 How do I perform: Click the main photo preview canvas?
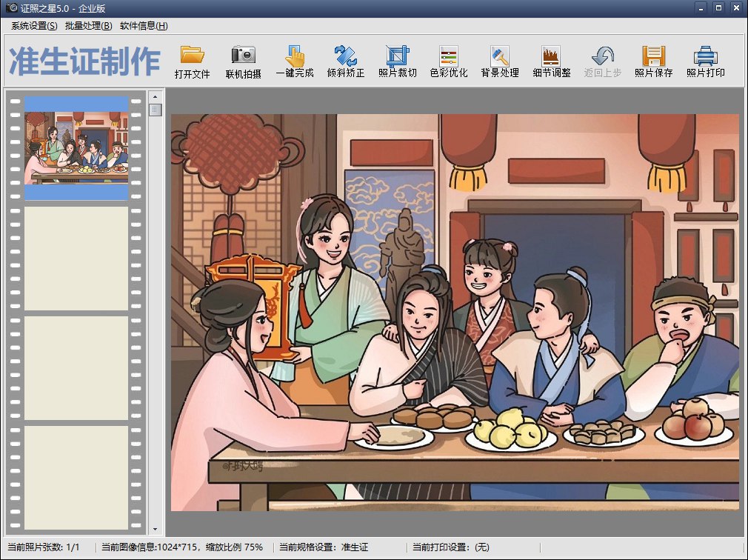point(455,312)
